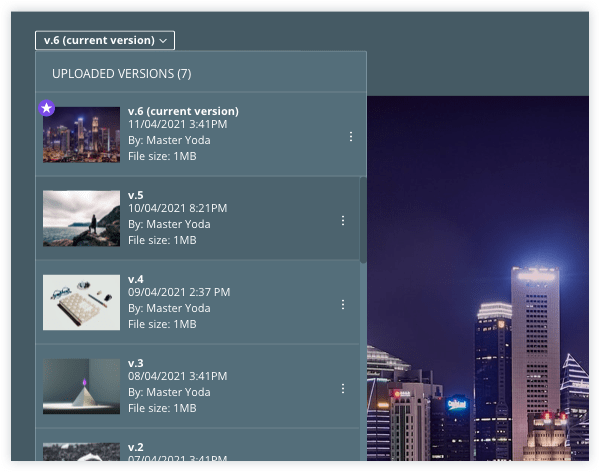Click date '11/04/2021 3:41PM'

pyautogui.click(x=178, y=124)
